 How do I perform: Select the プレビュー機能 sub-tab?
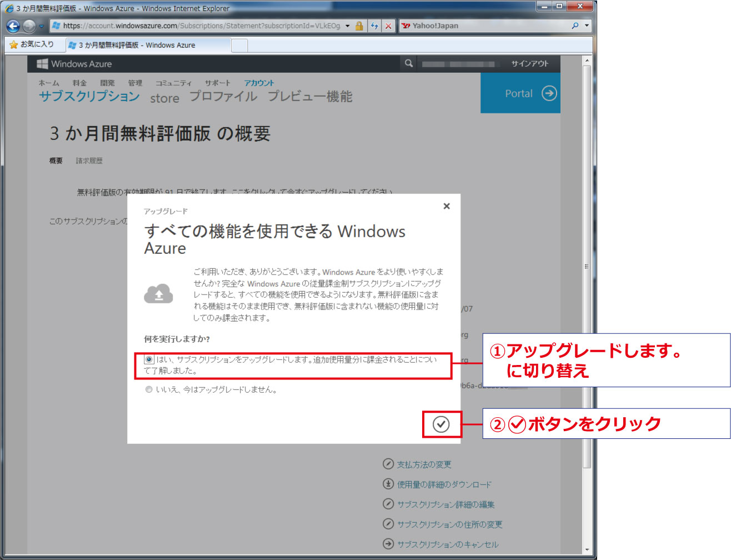tap(310, 97)
